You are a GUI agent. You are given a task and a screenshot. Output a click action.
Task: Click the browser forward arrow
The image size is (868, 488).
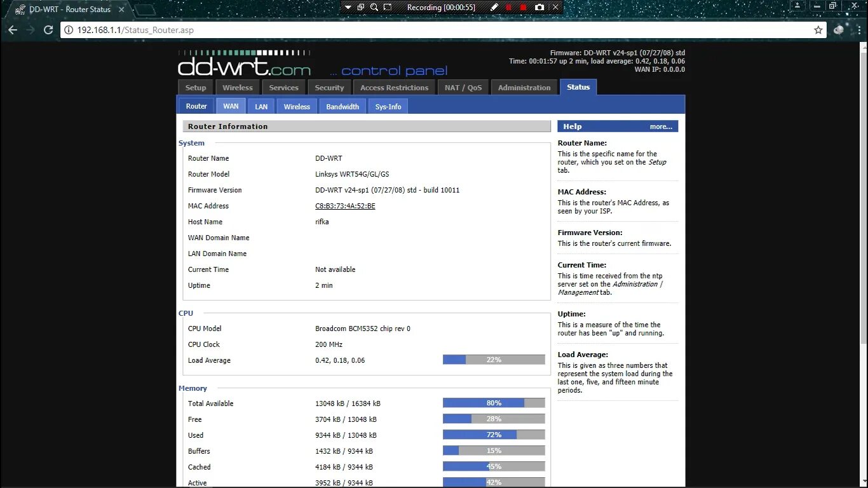[31, 30]
